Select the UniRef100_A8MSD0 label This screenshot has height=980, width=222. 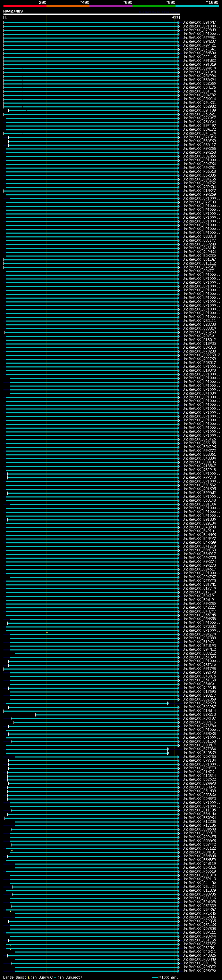[199, 53]
